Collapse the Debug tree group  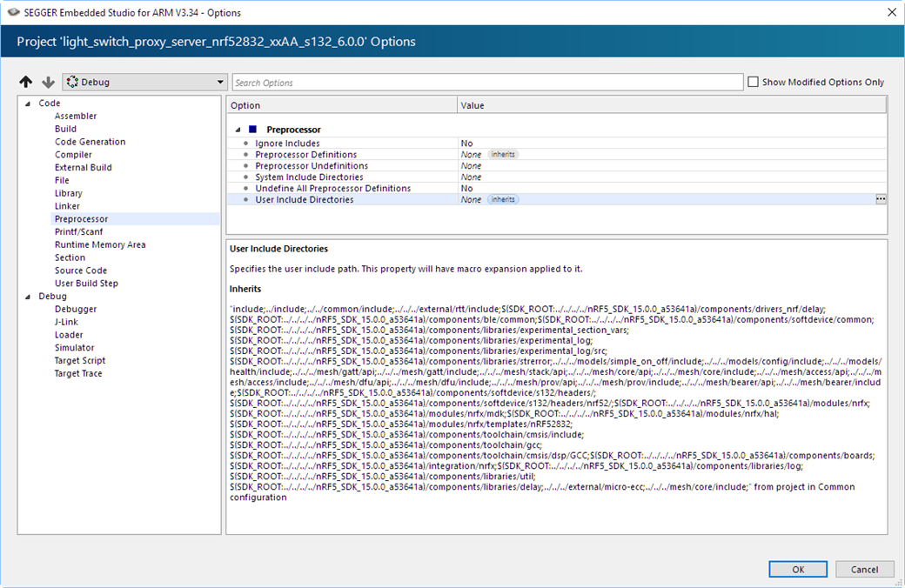(x=28, y=297)
